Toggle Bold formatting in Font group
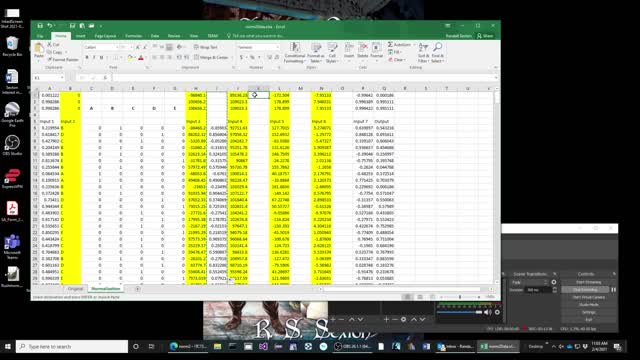Viewport: 640px width, 360px height. pos(87,58)
